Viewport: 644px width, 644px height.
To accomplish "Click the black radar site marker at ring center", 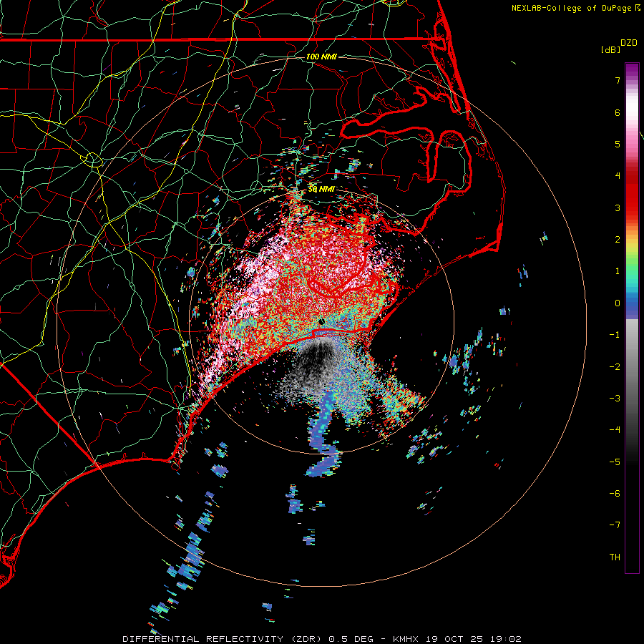I will point(321,321).
